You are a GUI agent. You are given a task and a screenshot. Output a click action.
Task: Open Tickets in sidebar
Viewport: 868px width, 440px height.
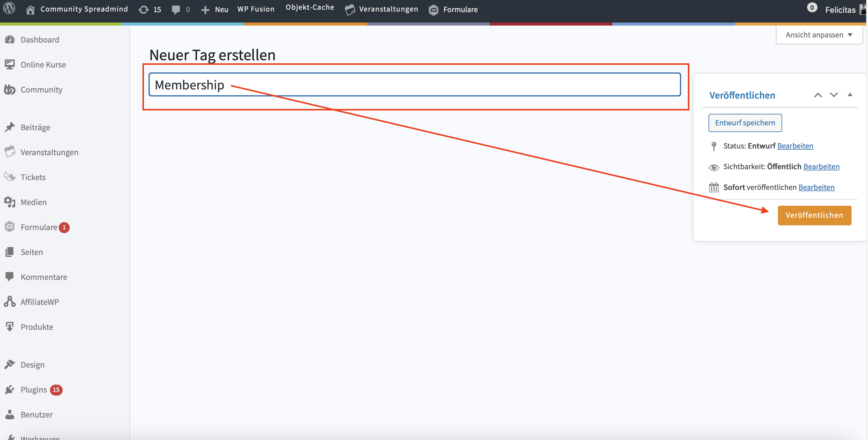tap(33, 177)
